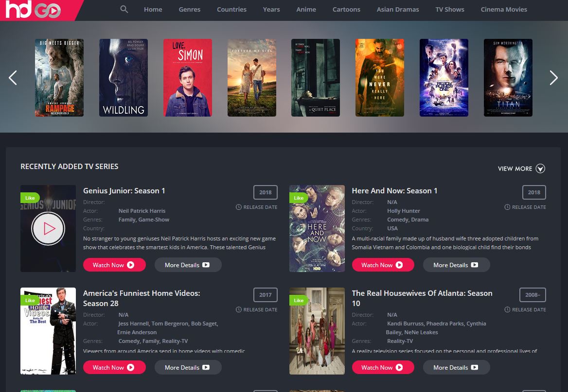Image resolution: width=568 pixels, height=392 pixels.
Task: Click 2018 year badge on Genius Junior
Action: [266, 192]
